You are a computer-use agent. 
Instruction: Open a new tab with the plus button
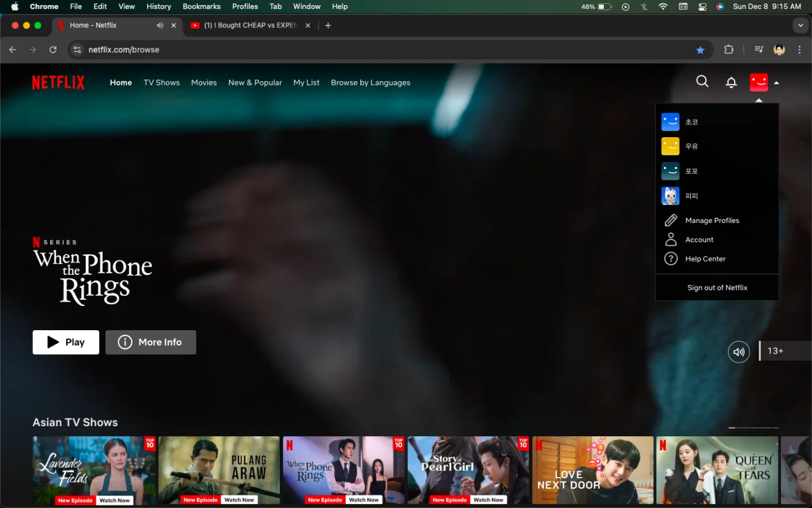(328, 25)
